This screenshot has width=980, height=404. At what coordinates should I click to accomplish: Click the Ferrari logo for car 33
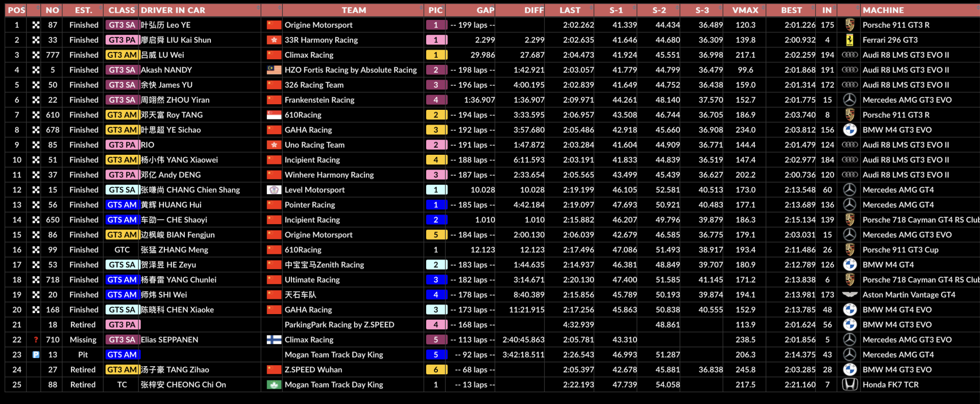point(849,40)
